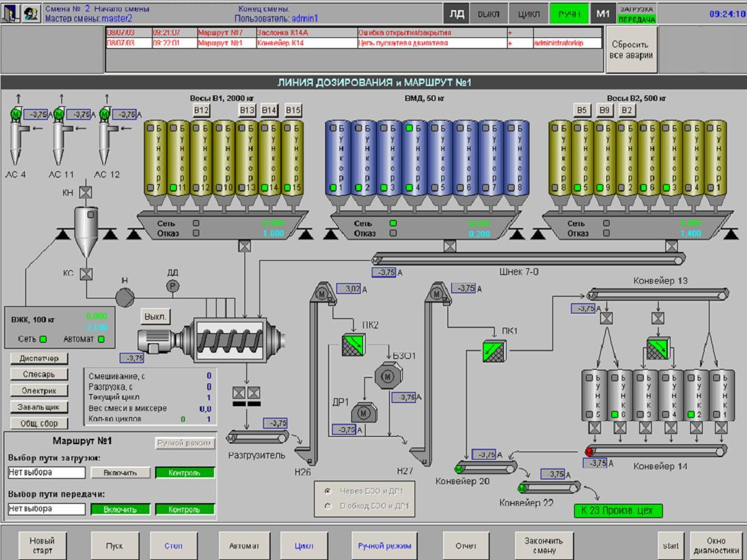Image resolution: width=747 pixels, height=560 pixels.
Task: Select the pump H symbol
Action: pyautogui.click(x=125, y=297)
